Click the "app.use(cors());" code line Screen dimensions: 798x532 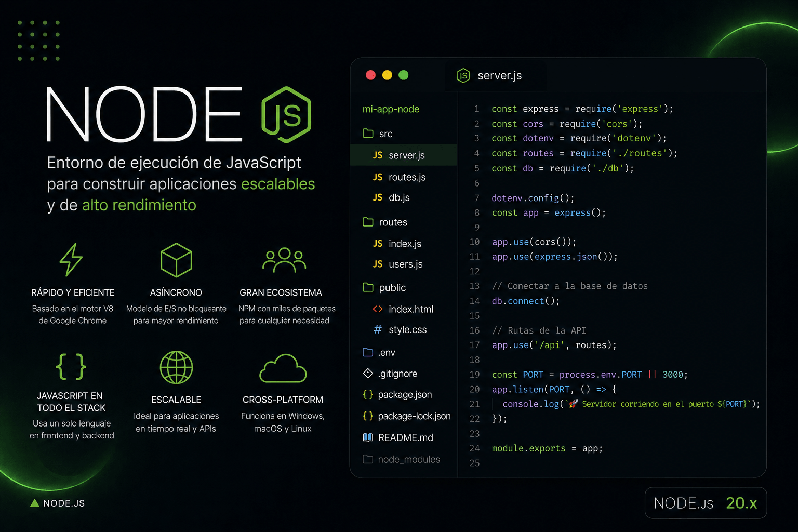(534, 242)
